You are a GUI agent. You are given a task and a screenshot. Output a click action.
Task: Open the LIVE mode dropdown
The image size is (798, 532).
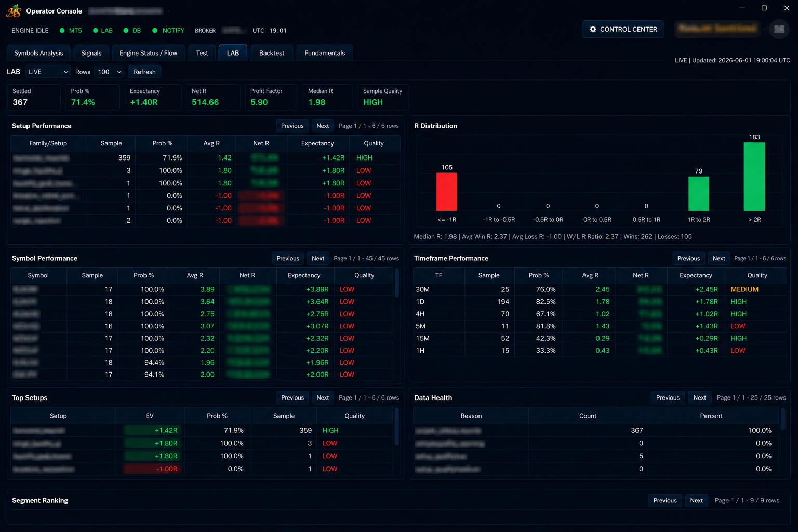point(48,72)
